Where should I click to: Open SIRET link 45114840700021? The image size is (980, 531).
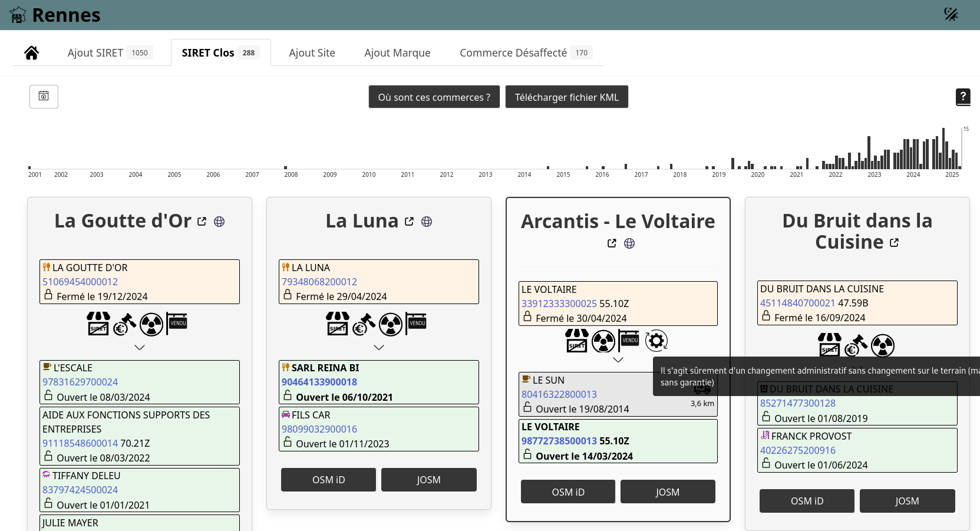(x=798, y=303)
